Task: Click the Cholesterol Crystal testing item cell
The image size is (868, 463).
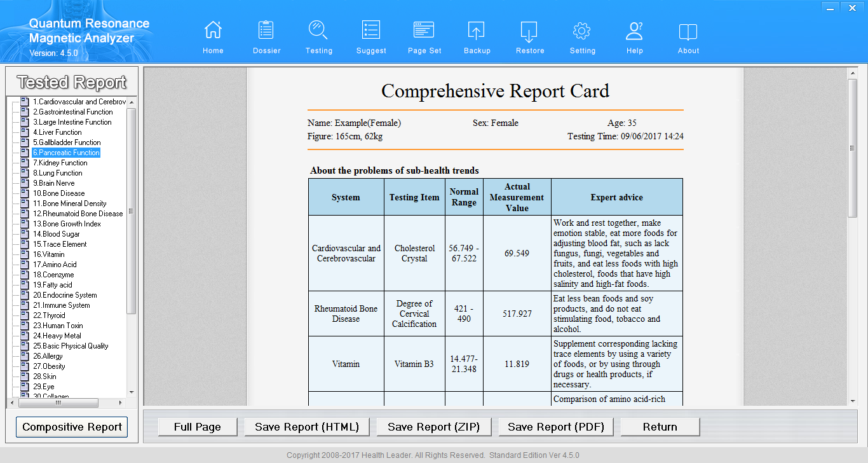Action: pyautogui.click(x=414, y=253)
